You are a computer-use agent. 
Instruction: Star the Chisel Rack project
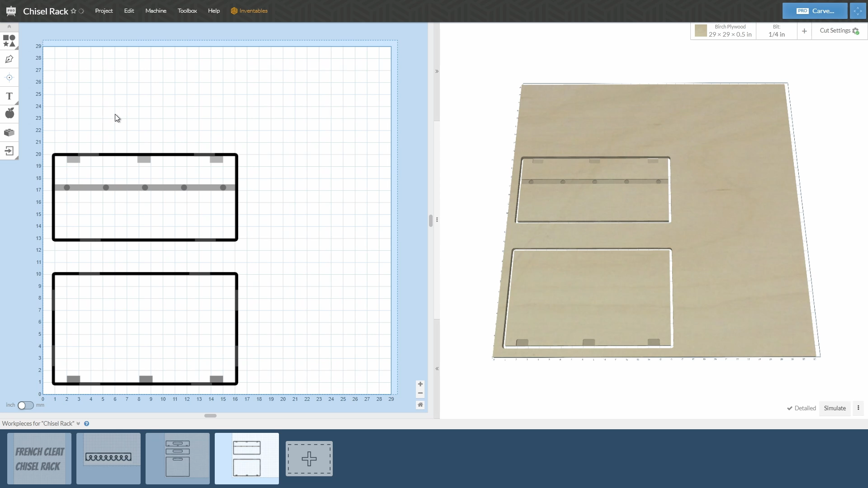click(x=74, y=11)
